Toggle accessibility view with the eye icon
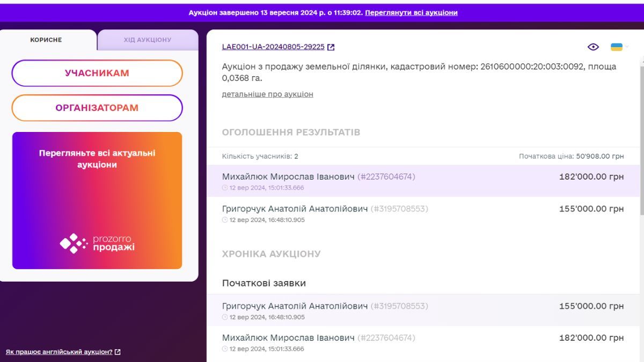The width and height of the screenshot is (644, 362). (593, 47)
